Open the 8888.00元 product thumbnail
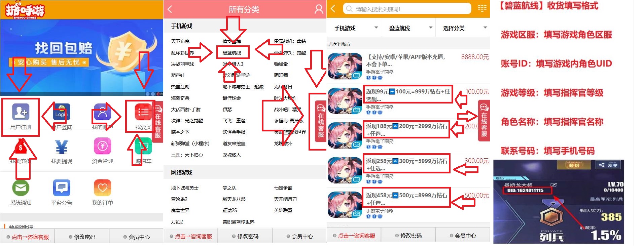Viewport: 644px width, 249px height. pos(345,66)
